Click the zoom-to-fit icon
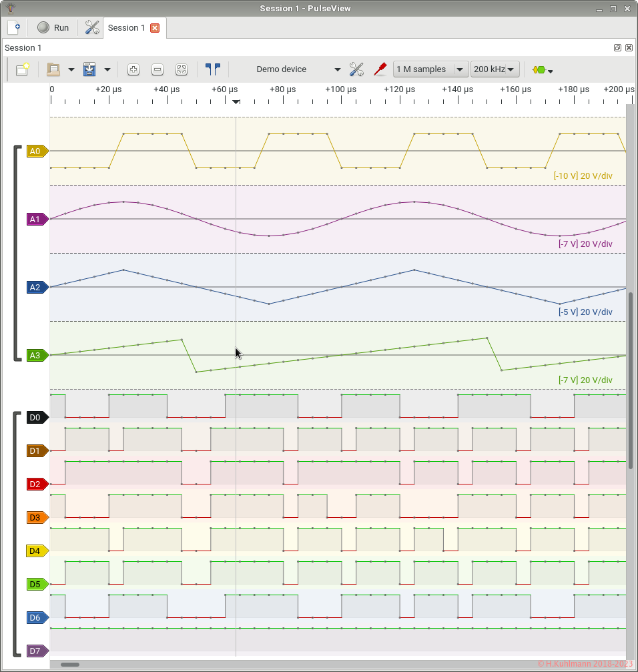 (x=182, y=69)
